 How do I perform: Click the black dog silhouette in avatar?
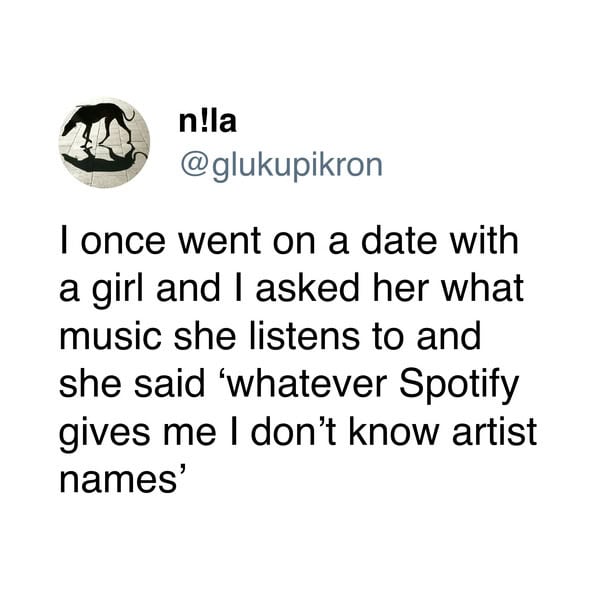pyautogui.click(x=100, y=124)
